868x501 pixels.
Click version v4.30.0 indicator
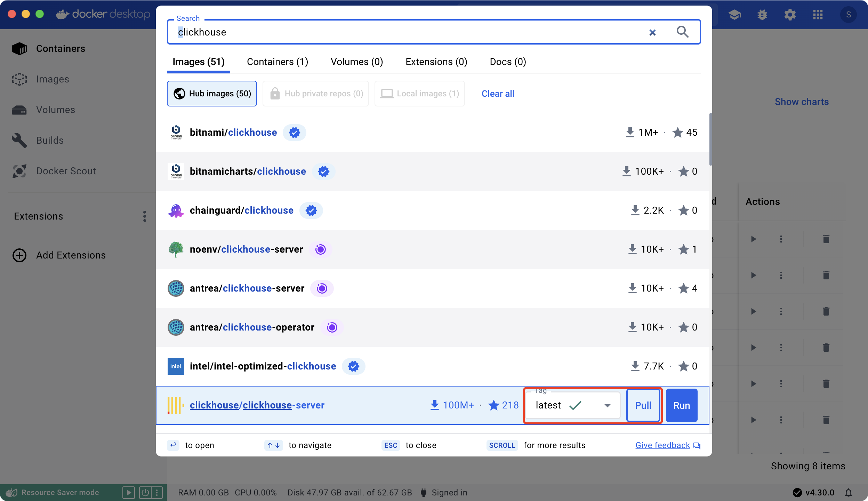(814, 493)
